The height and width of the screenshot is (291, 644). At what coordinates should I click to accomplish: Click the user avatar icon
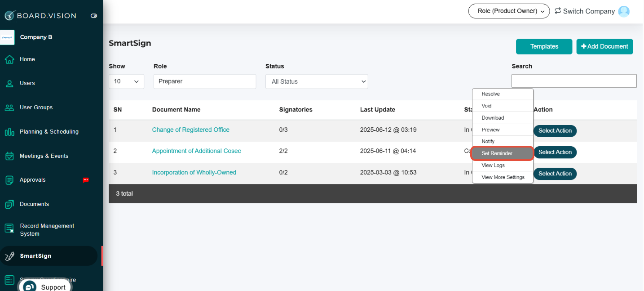[x=624, y=11]
